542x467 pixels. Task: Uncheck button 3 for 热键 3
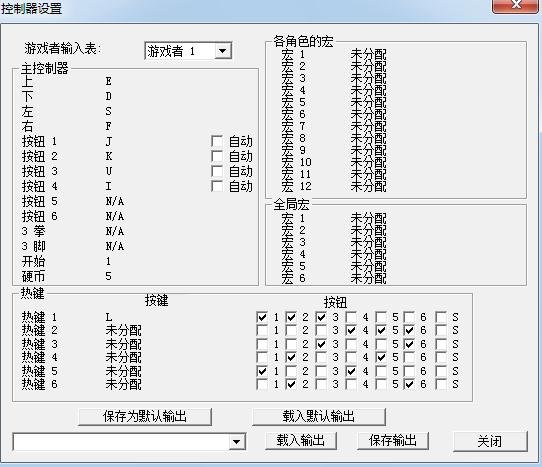[321, 344]
